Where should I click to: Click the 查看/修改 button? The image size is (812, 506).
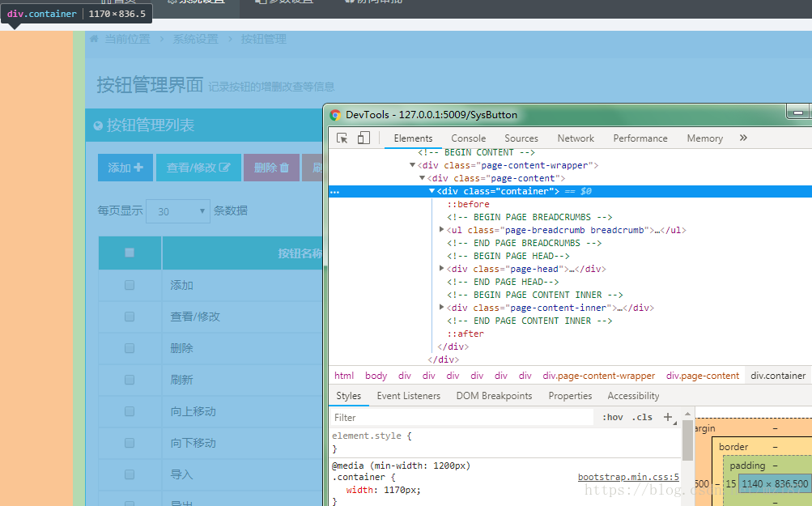[198, 168]
